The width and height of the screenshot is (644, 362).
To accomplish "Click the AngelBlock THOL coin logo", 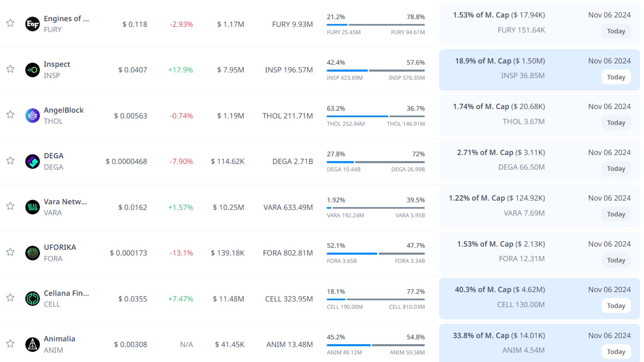I will (33, 116).
